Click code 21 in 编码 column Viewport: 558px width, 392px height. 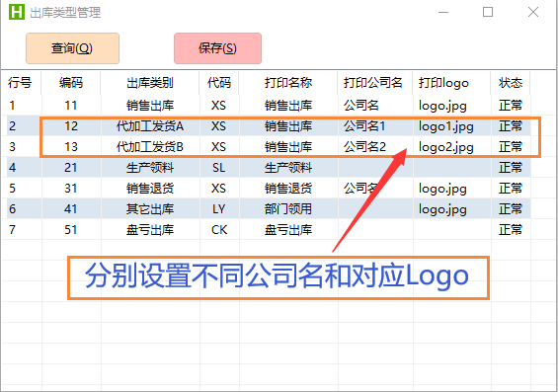tap(71, 167)
